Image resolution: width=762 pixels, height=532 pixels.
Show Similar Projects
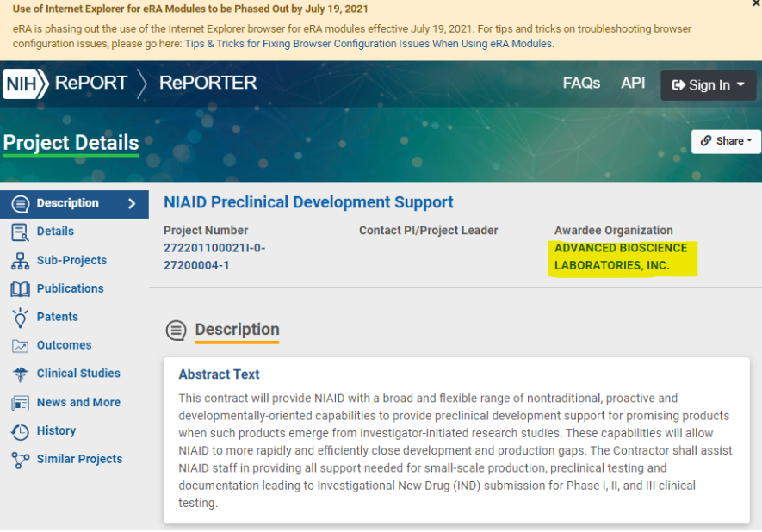coord(80,459)
